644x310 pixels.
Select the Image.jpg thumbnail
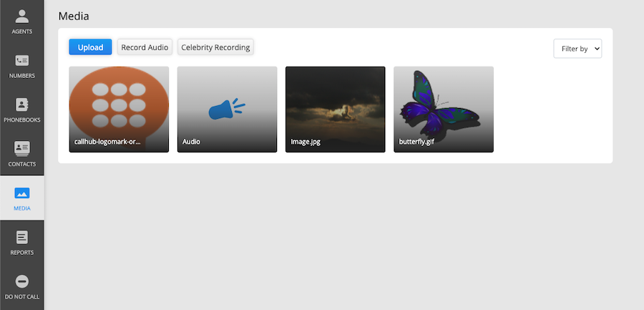(335, 110)
